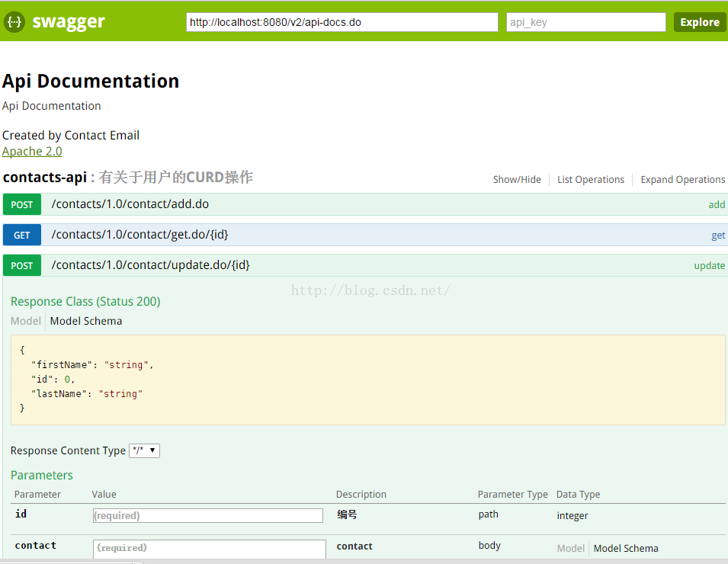Click 'body' parameter type of contact row
This screenshot has width=728, height=564.
pyautogui.click(x=489, y=546)
